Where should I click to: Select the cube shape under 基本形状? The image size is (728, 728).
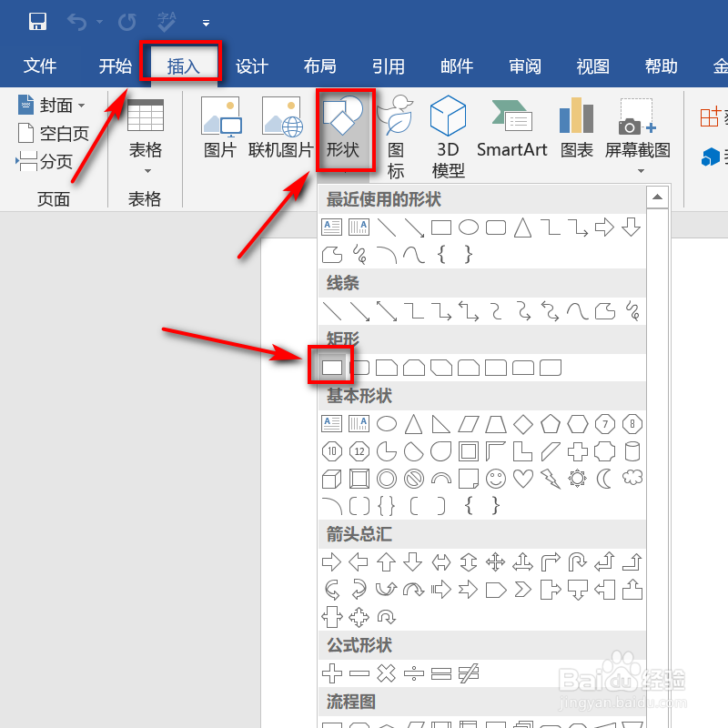pyautogui.click(x=332, y=479)
